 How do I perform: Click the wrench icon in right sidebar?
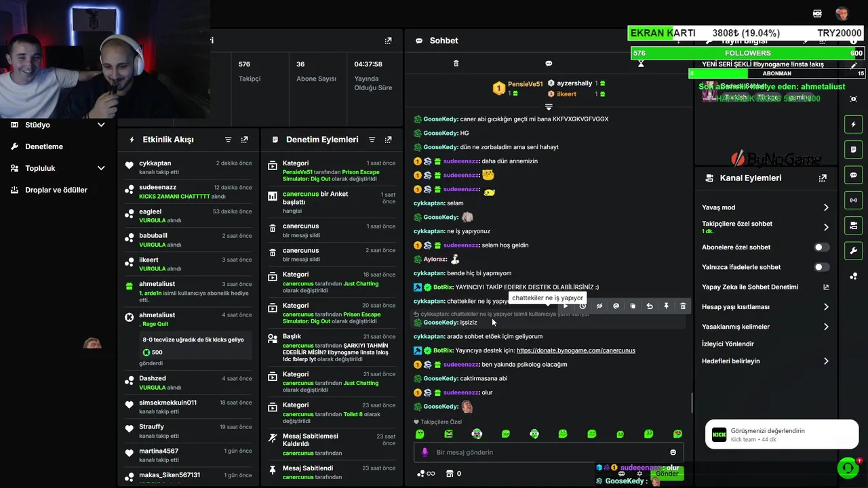pyautogui.click(x=854, y=251)
